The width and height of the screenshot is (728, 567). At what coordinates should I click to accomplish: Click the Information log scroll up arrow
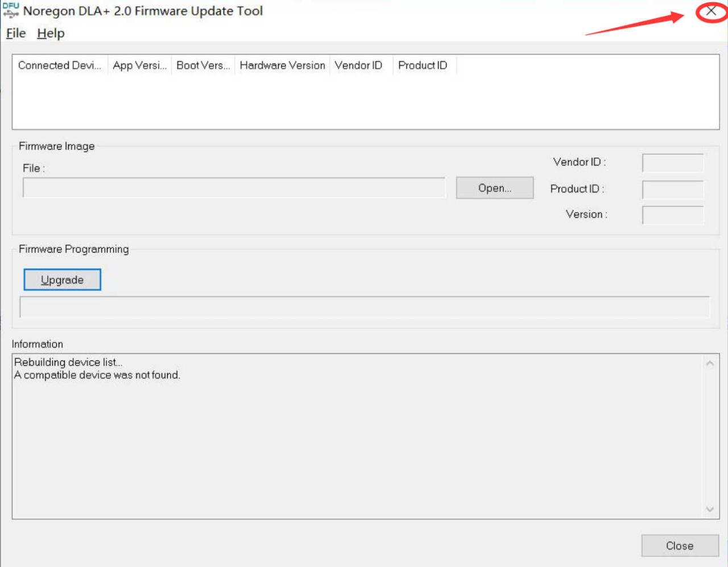pyautogui.click(x=710, y=363)
